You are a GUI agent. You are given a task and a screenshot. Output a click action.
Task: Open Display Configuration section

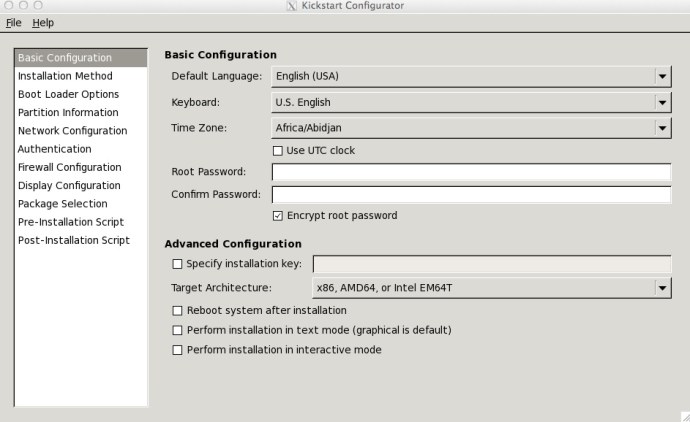(81, 185)
